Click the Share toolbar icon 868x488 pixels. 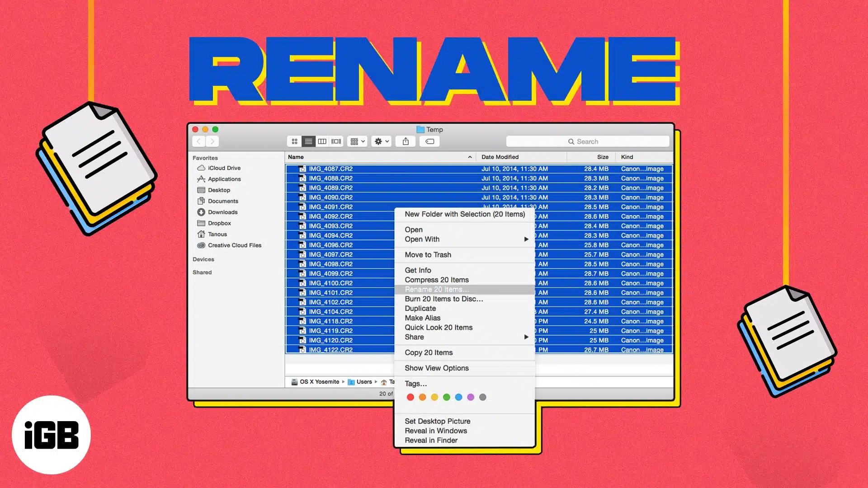coord(406,141)
